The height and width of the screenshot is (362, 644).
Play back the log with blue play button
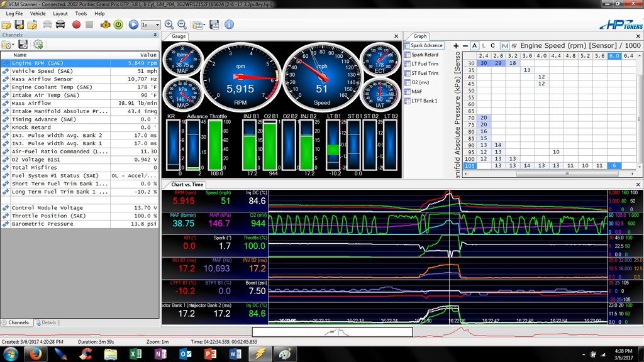click(x=133, y=25)
